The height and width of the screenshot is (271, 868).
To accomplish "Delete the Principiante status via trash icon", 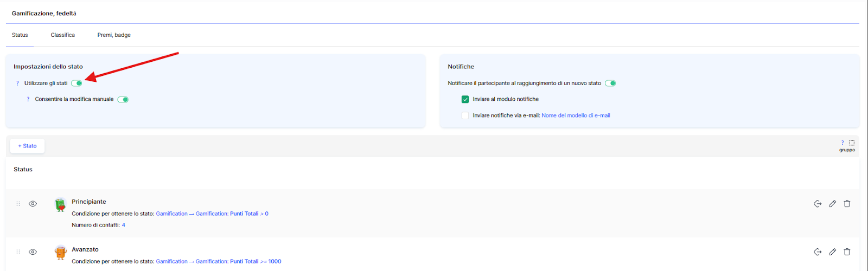I will click(847, 204).
